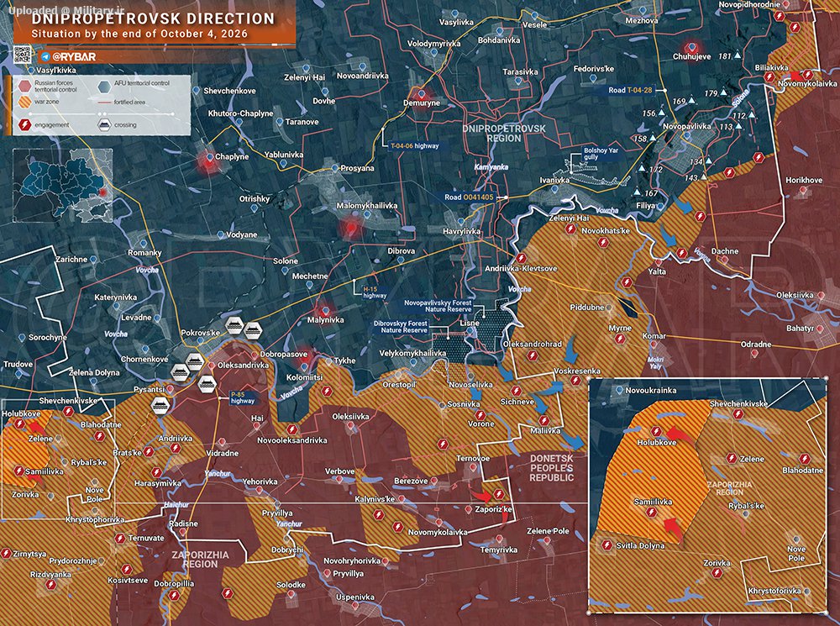Click the crossing icon next to Pysantsi
The image size is (840, 626).
160,405
